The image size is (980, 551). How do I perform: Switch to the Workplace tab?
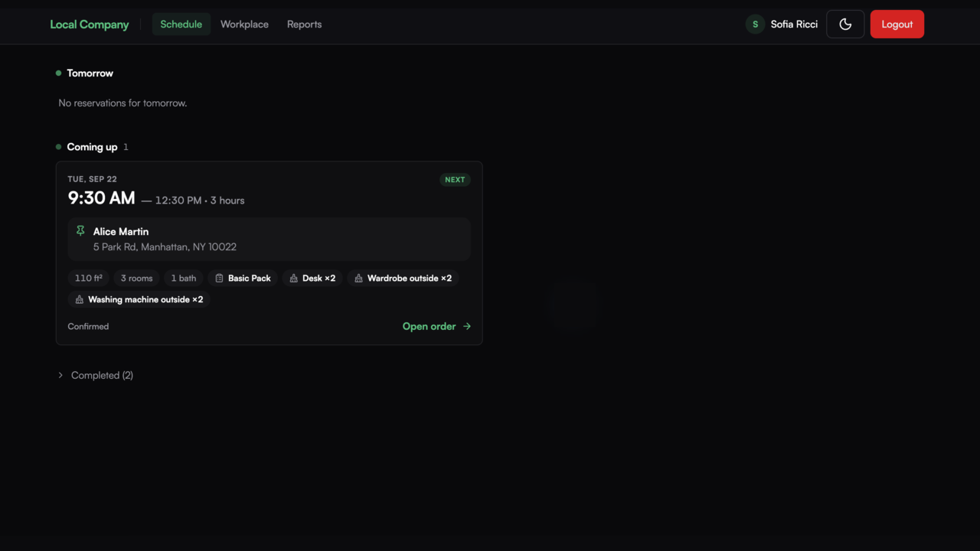(x=244, y=24)
